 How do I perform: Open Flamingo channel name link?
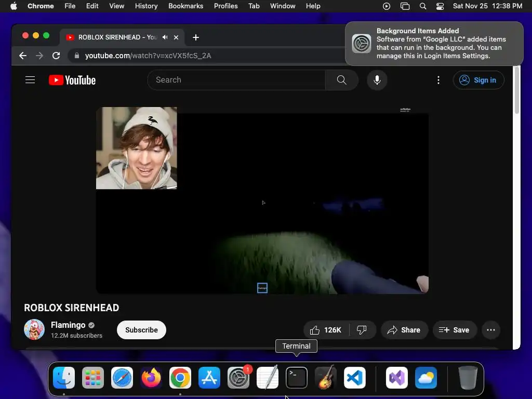point(68,325)
